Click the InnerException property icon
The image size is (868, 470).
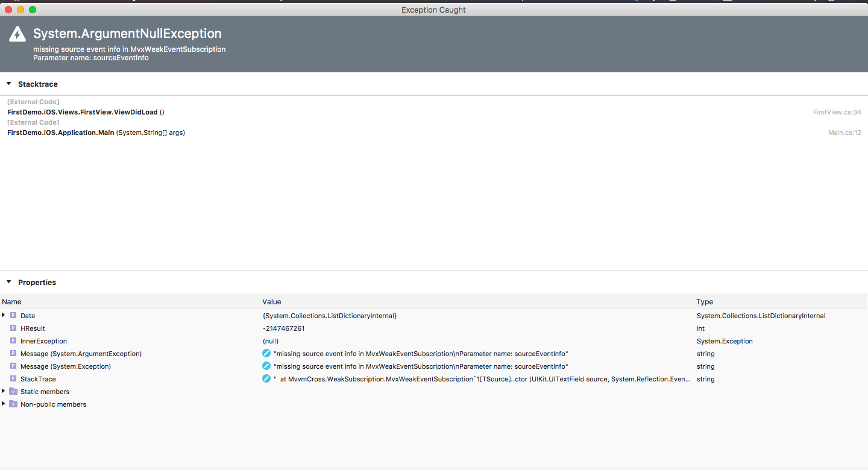click(x=13, y=340)
